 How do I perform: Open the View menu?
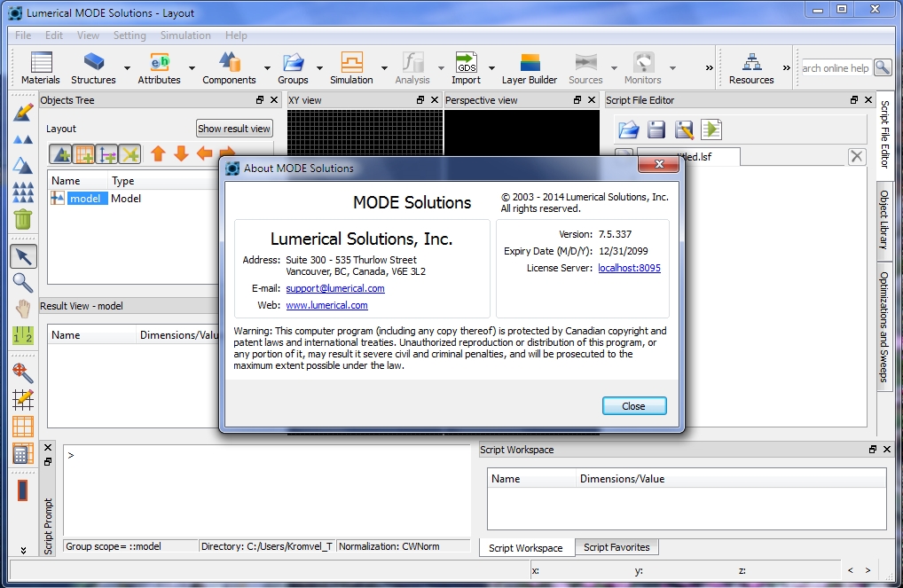(x=88, y=35)
